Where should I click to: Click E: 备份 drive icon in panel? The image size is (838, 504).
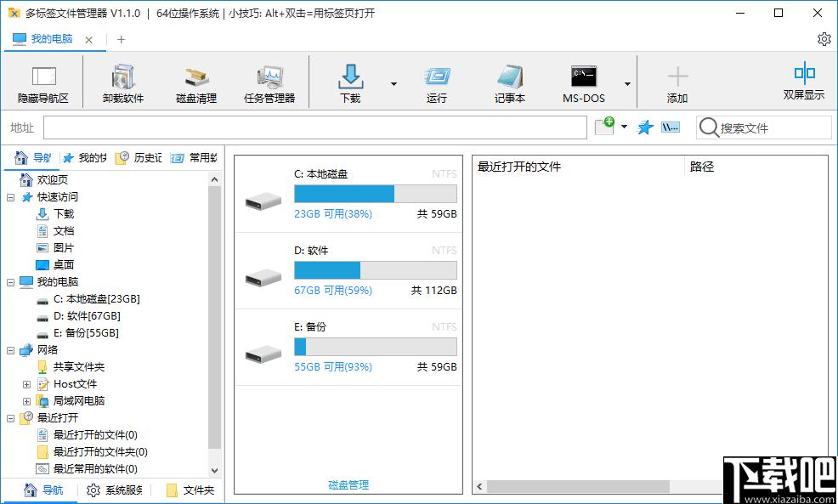263,354
